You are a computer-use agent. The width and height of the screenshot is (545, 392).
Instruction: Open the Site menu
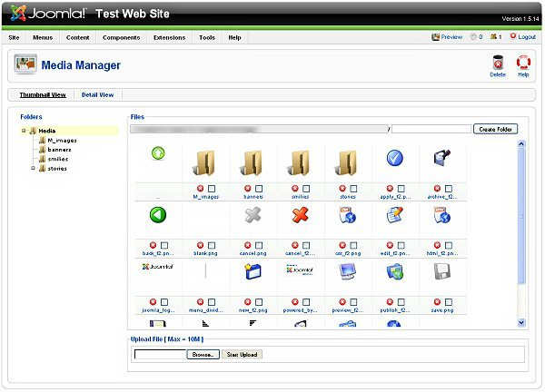pos(14,37)
